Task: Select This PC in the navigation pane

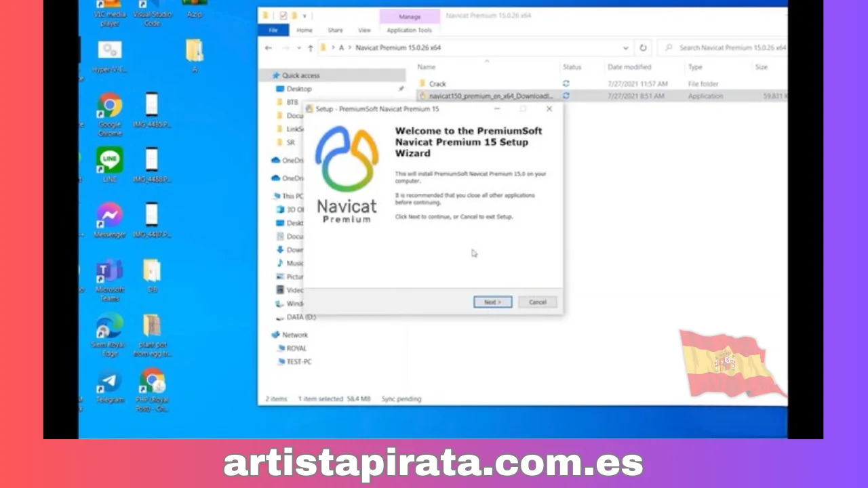Action: (x=293, y=196)
